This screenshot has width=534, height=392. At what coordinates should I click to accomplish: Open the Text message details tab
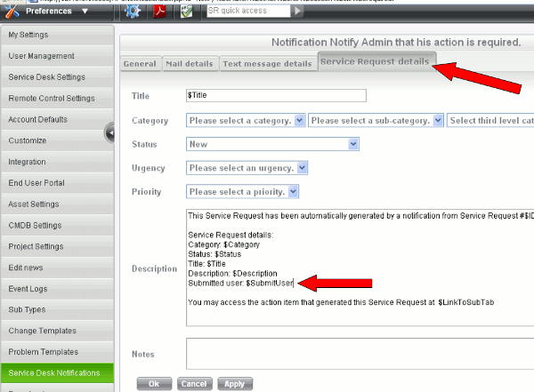(x=267, y=64)
